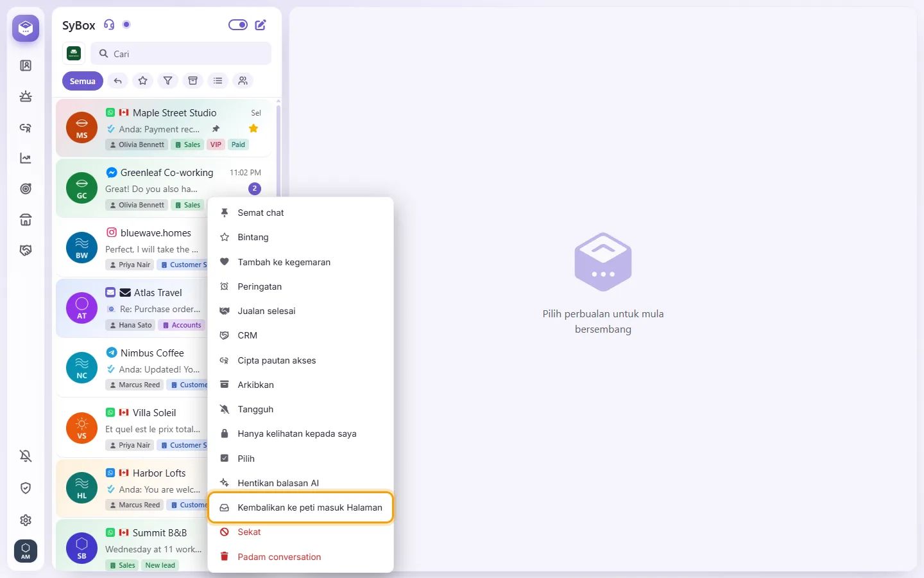Click the SyBox inbox logo in sidebar

pyautogui.click(x=26, y=28)
